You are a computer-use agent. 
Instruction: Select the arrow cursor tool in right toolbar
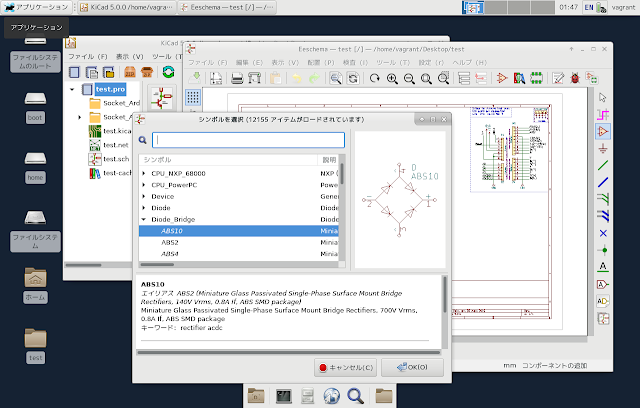coord(603,98)
